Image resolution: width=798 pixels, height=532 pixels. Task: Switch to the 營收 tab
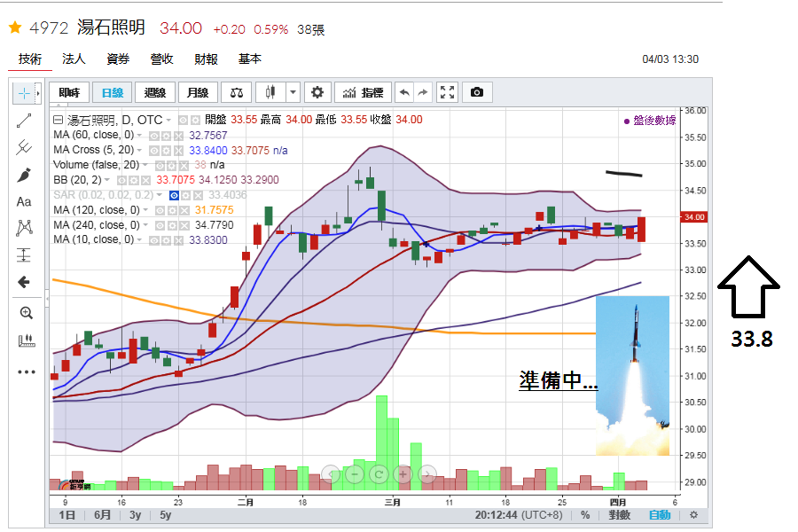click(162, 59)
